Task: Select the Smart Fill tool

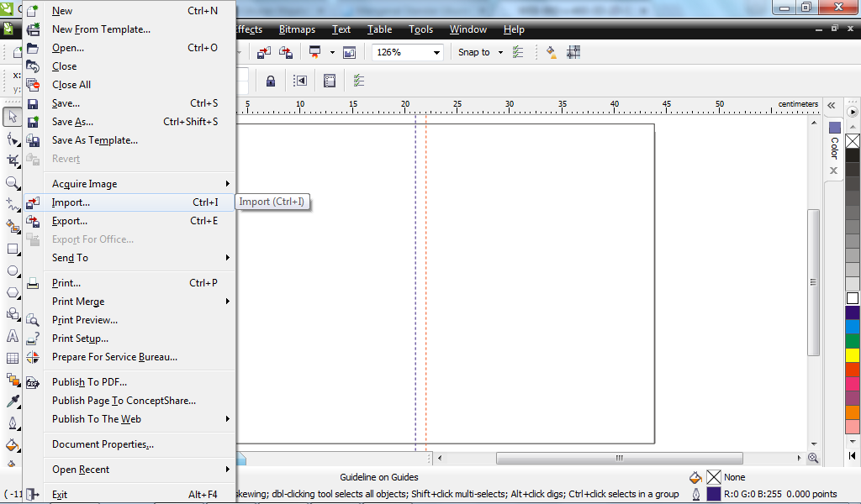Action: pyautogui.click(x=12, y=226)
